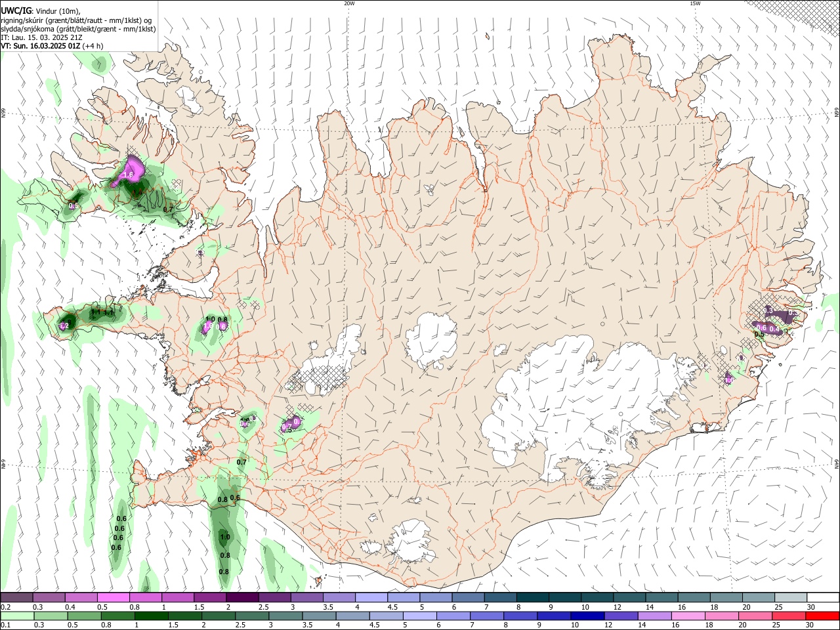The image size is (840, 630).
Task: Click the 'rigning/skúrir' legend description line
Action: coord(77,20)
